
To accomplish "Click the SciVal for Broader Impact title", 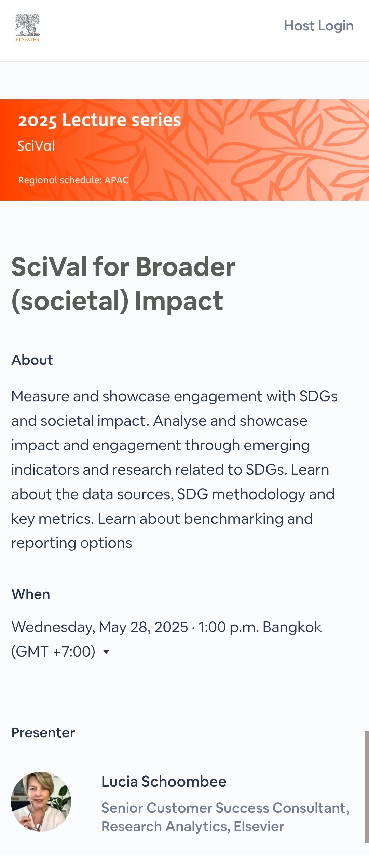I will (x=123, y=284).
